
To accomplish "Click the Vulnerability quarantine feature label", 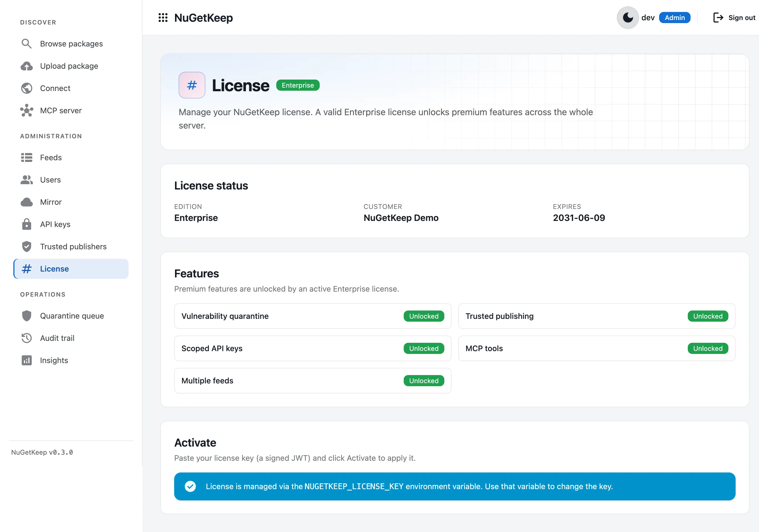I will click(x=225, y=316).
